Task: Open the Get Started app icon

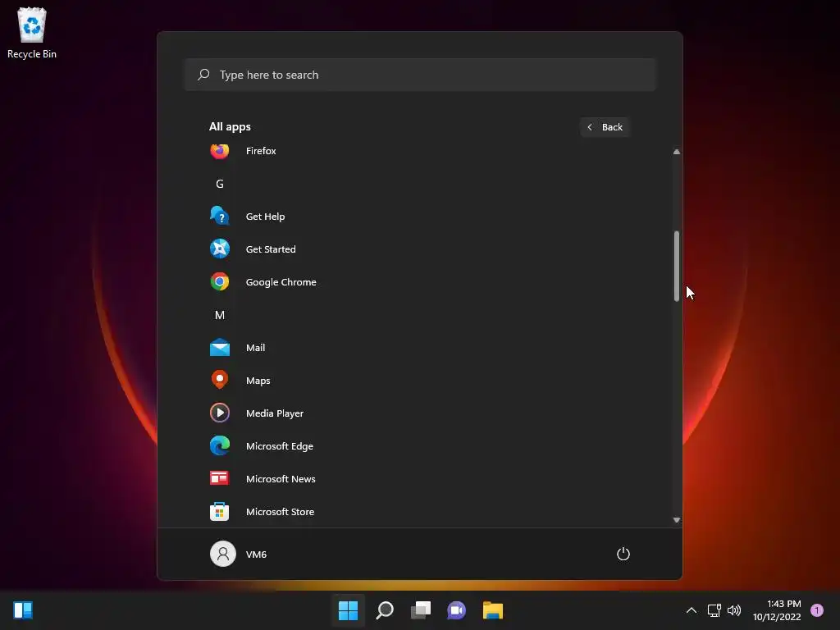Action: pos(220,249)
